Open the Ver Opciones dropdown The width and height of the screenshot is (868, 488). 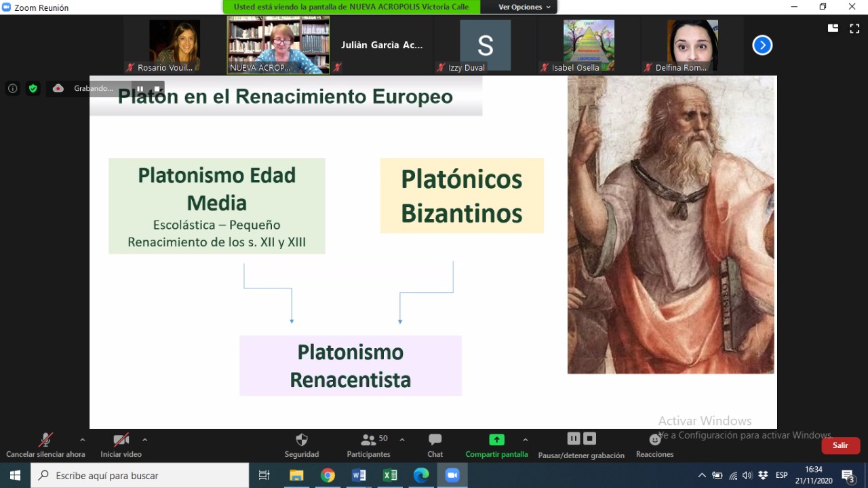click(524, 7)
